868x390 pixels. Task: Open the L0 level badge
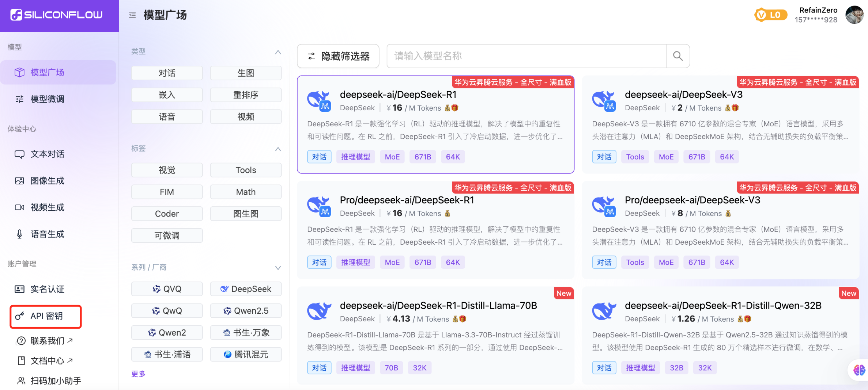pos(770,15)
